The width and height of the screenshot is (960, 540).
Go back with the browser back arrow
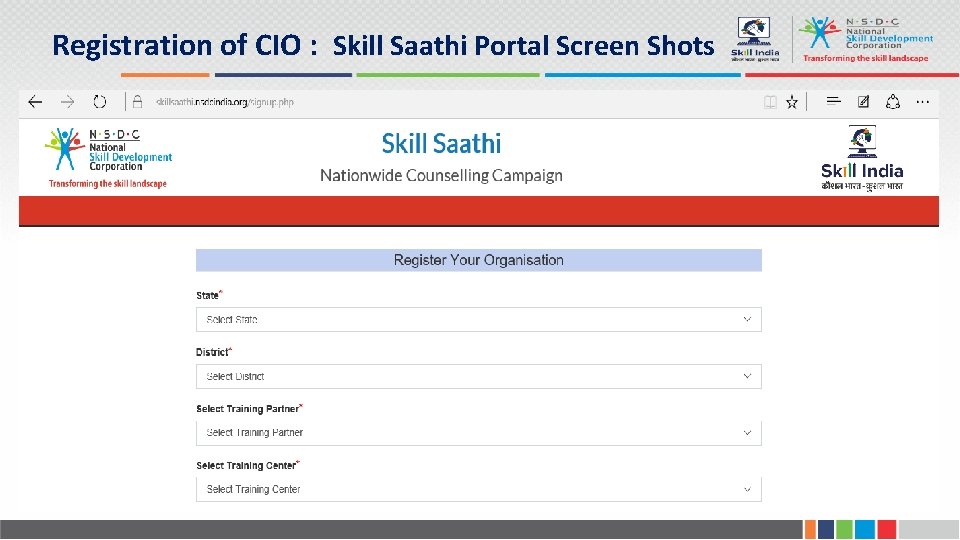(x=36, y=102)
